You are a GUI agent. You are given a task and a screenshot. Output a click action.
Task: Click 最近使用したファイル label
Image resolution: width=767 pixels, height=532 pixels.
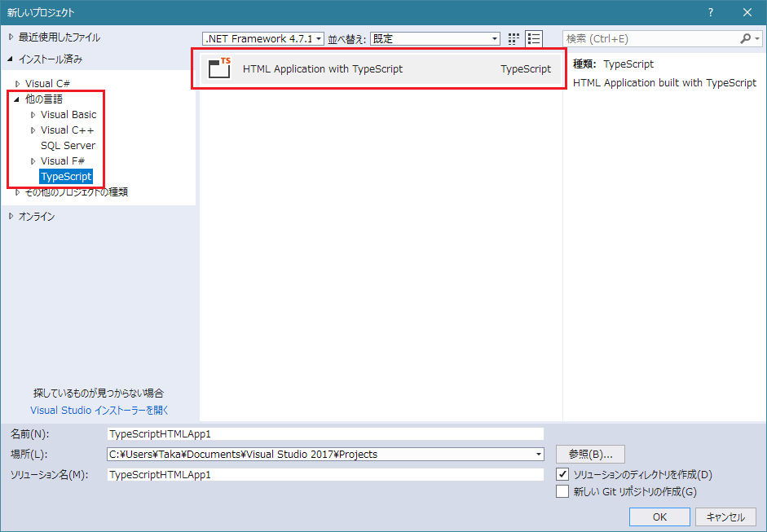[x=60, y=37]
